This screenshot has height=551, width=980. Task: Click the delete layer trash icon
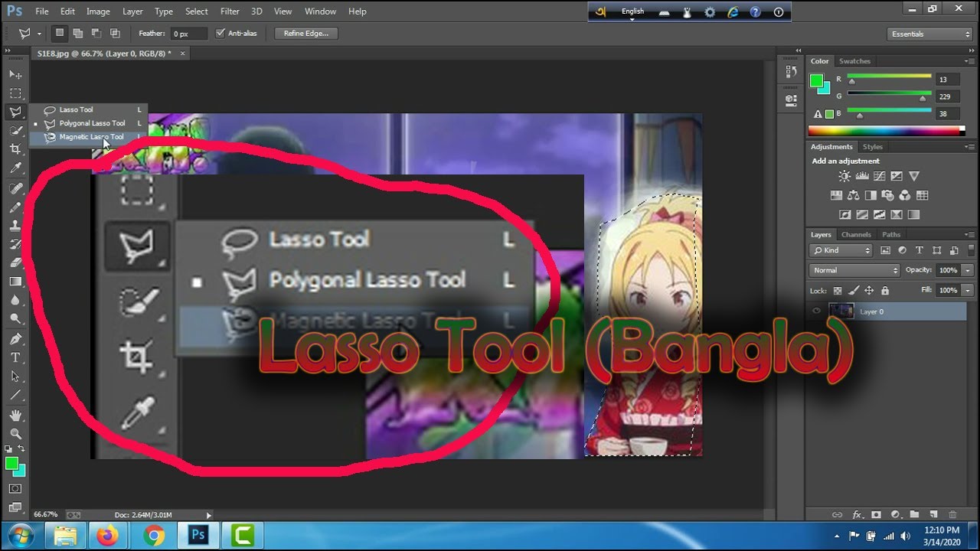(952, 515)
